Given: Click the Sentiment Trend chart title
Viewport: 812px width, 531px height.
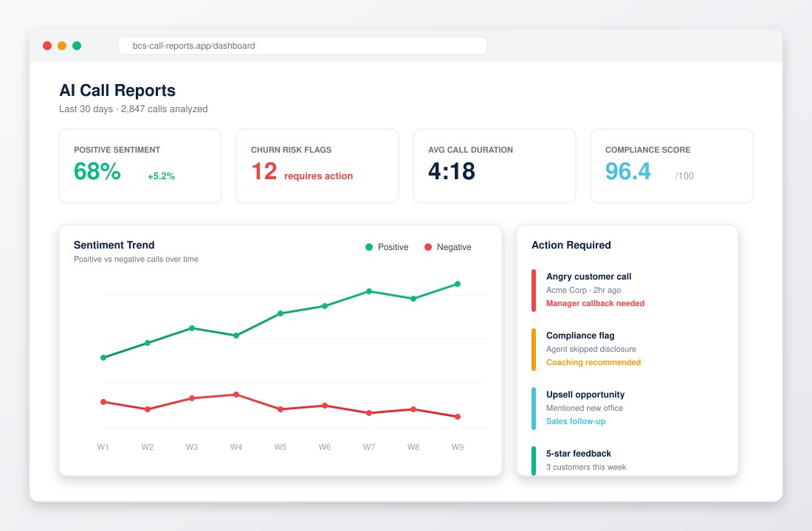Looking at the screenshot, I should tap(114, 245).
